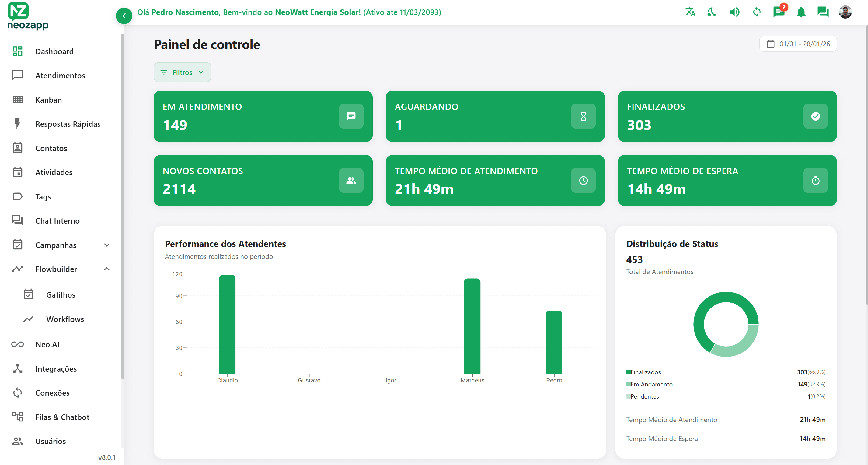This screenshot has height=465, width=868.
Task: Mute sound using the speaker icon
Action: 734,12
